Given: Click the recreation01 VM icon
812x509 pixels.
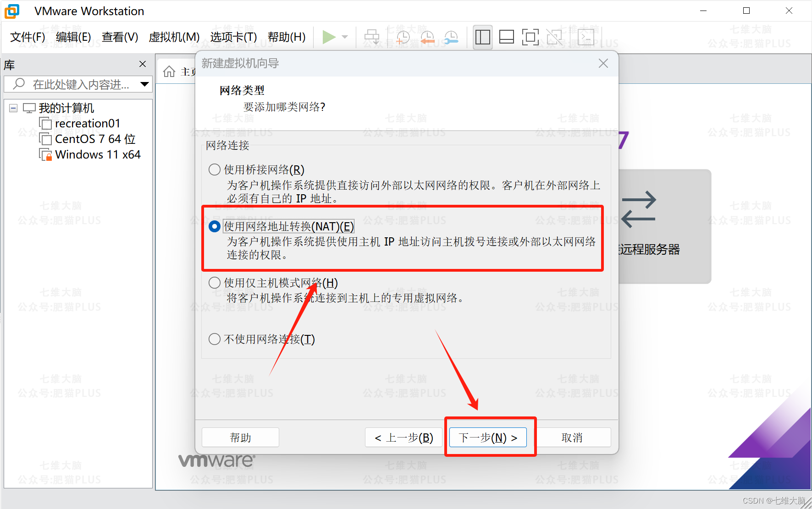Looking at the screenshot, I should [x=45, y=124].
